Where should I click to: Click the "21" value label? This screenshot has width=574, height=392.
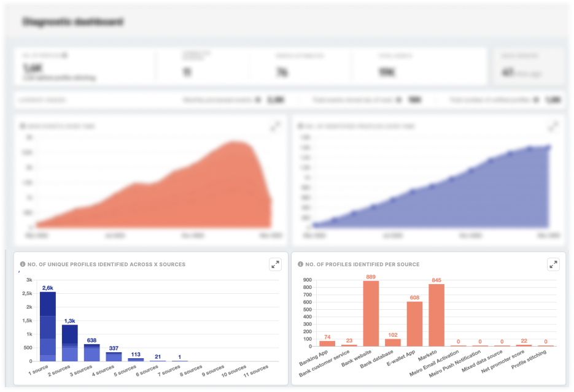pyautogui.click(x=158, y=356)
